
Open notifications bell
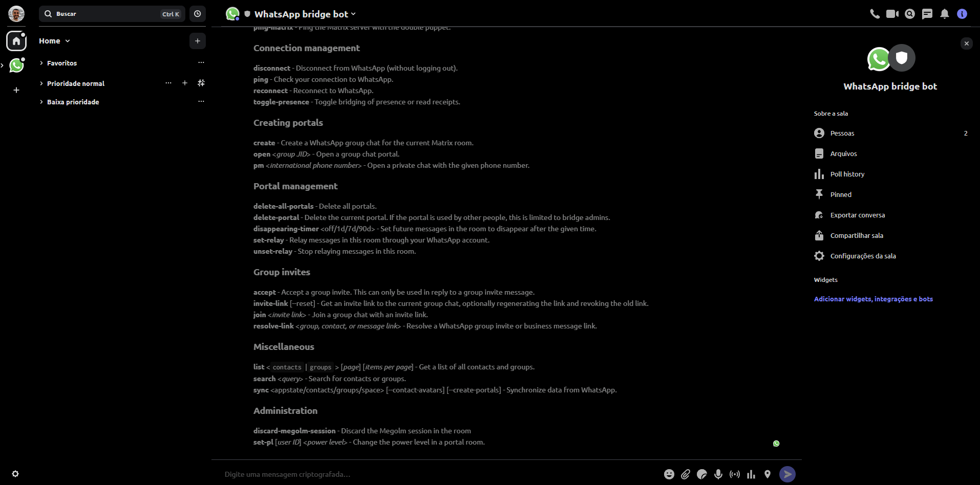tap(945, 14)
